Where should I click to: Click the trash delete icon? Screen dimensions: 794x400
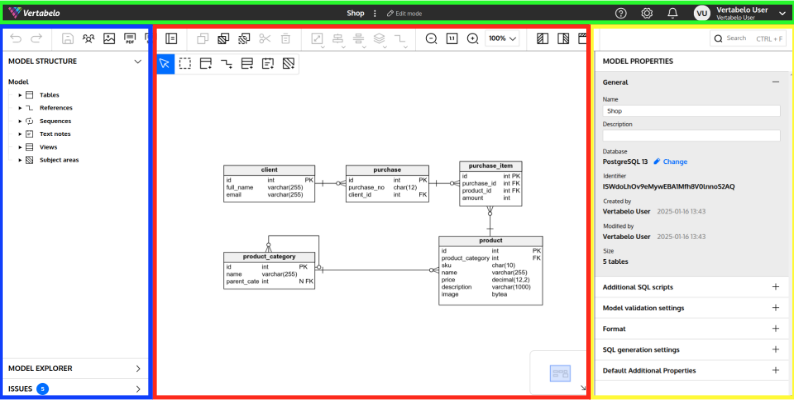(286, 38)
